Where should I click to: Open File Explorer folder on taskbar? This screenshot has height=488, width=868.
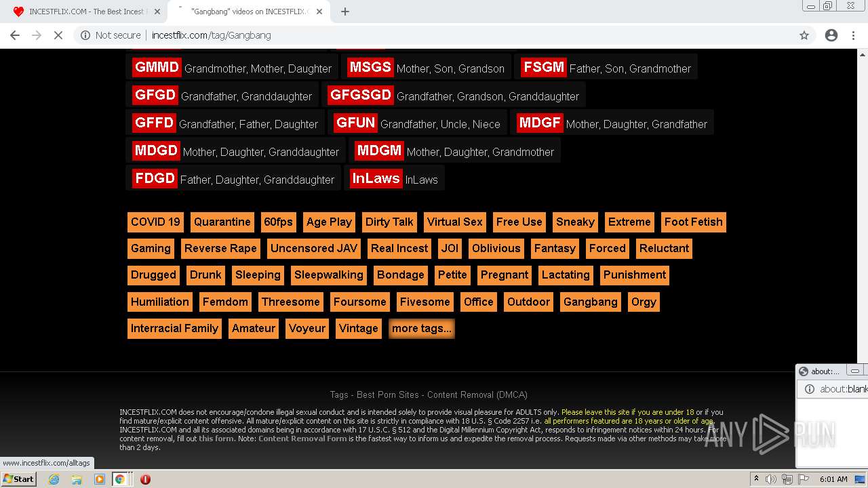[x=77, y=479]
